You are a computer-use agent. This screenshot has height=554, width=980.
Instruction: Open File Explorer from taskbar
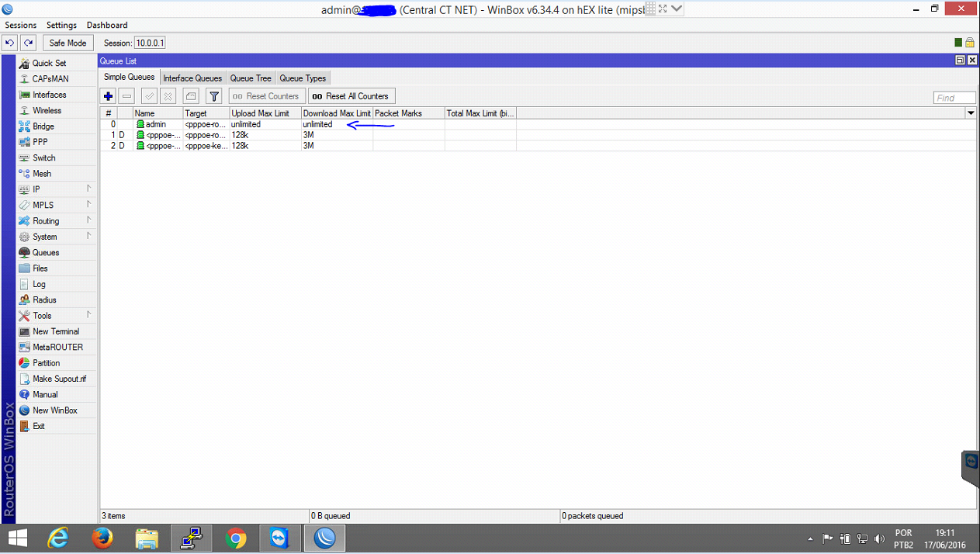pos(147,538)
